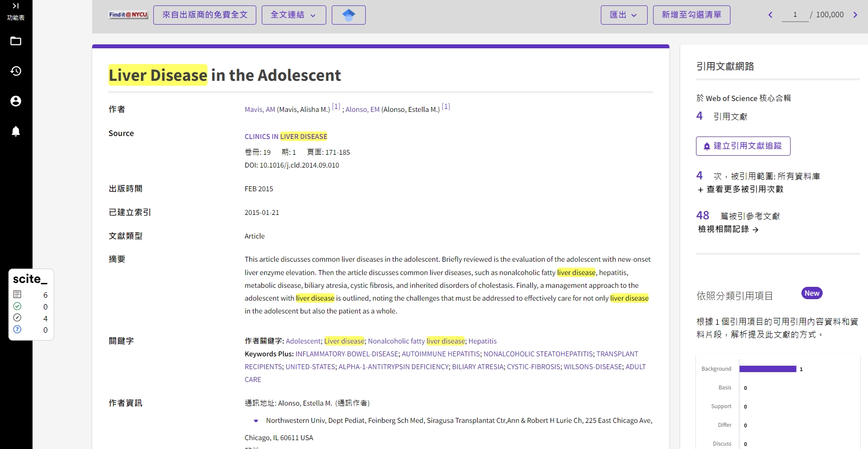Click Keywords Plus ALPHA-1-ANTITRYPSIN DEFICIENCY
This screenshot has height=449, width=868.
pos(394,367)
